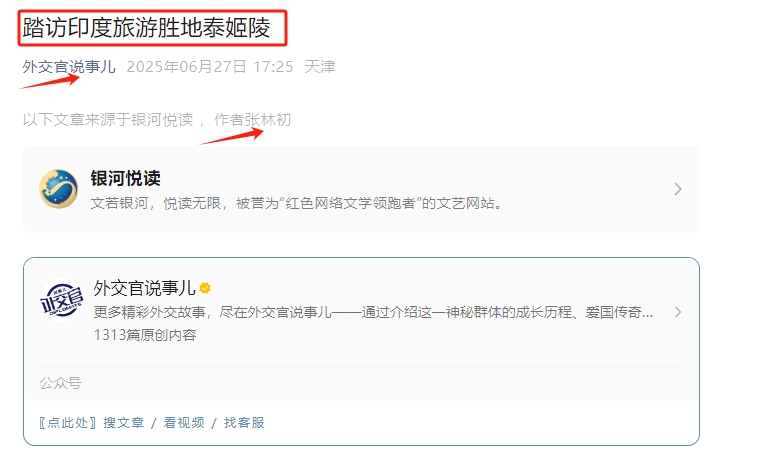Click the source line mentioning 作者张林初
778x462 pixels.
pos(157,120)
